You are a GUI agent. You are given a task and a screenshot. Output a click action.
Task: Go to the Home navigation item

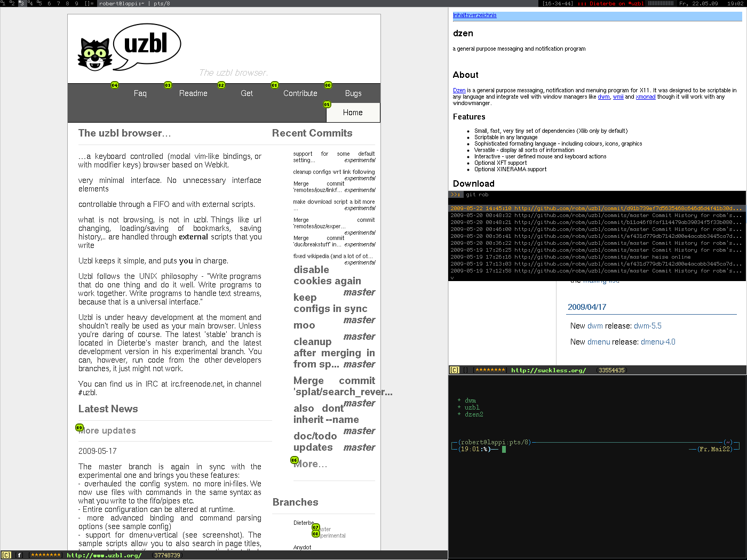(353, 113)
